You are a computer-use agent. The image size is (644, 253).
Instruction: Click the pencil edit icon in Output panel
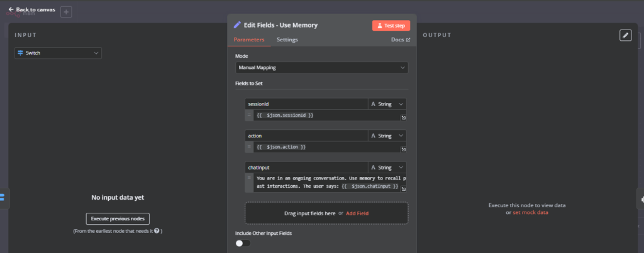[x=625, y=36]
